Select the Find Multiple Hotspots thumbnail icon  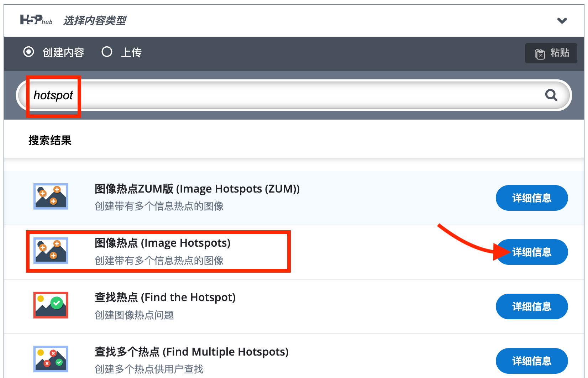(50, 359)
